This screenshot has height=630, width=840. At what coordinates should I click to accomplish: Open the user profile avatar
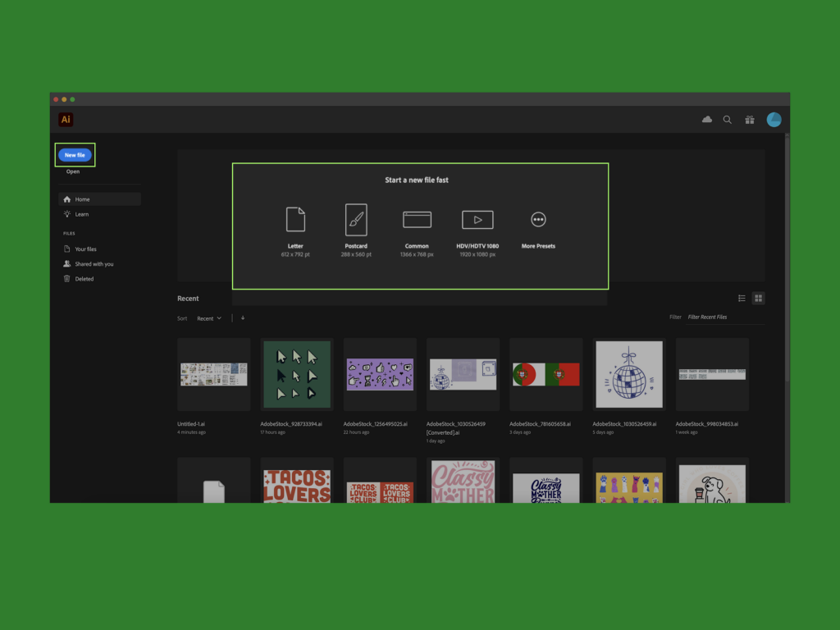coord(774,120)
